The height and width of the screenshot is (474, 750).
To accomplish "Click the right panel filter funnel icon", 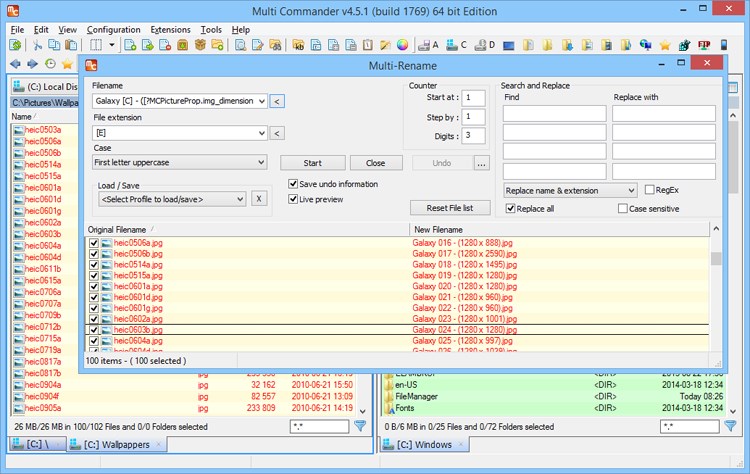I will point(730,426).
